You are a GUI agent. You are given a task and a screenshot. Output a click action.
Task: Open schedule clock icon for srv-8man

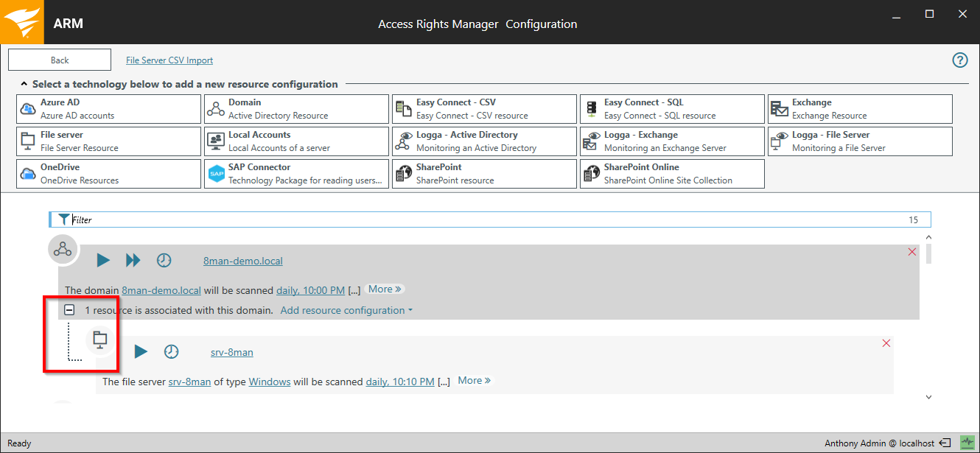click(171, 351)
